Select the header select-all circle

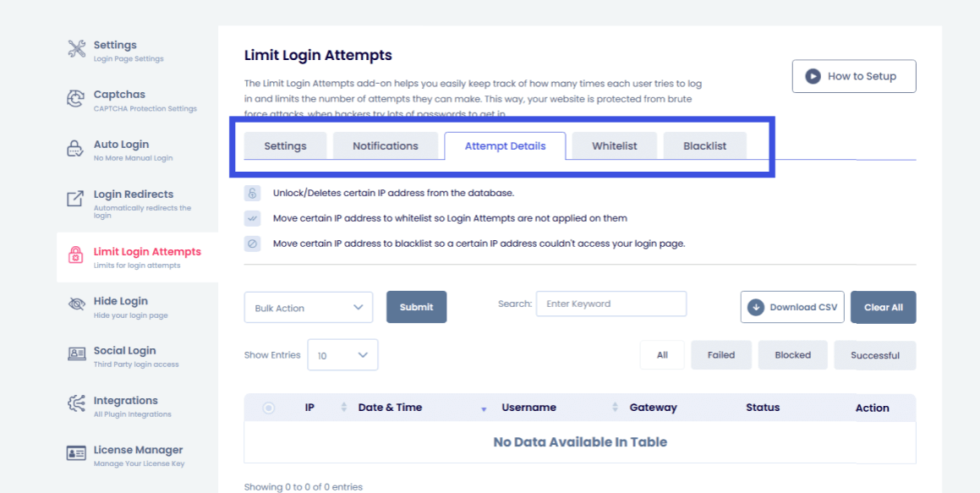point(268,408)
